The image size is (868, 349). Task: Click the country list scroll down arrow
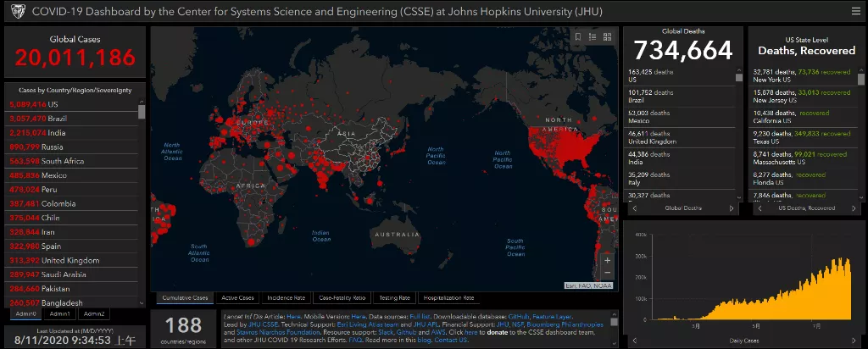click(x=142, y=303)
